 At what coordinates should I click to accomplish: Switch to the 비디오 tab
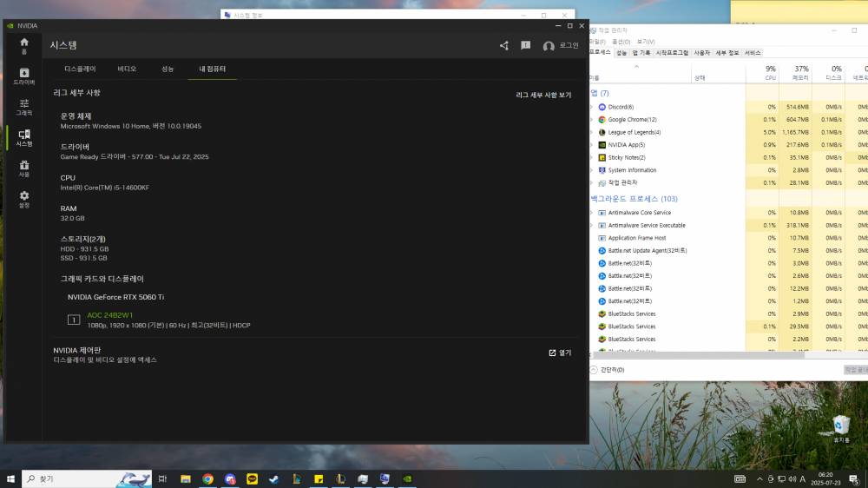tap(127, 69)
